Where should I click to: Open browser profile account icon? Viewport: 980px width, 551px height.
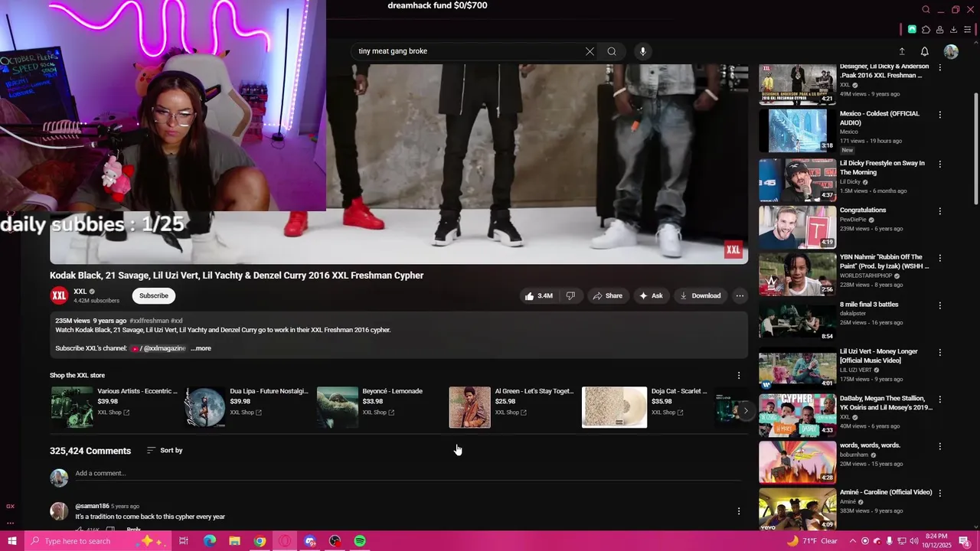[x=939, y=30]
